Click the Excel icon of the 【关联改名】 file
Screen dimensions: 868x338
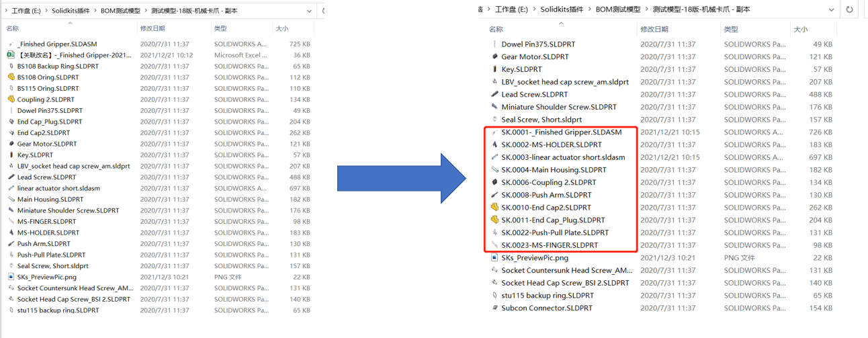11,55
